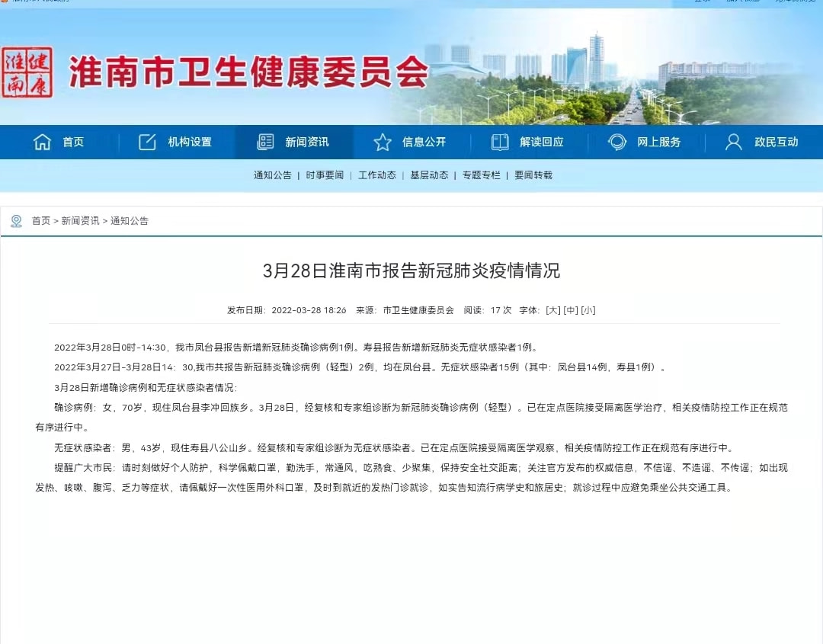Open the 首页 navigation menu item
This screenshot has height=644, width=823.
tap(73, 142)
